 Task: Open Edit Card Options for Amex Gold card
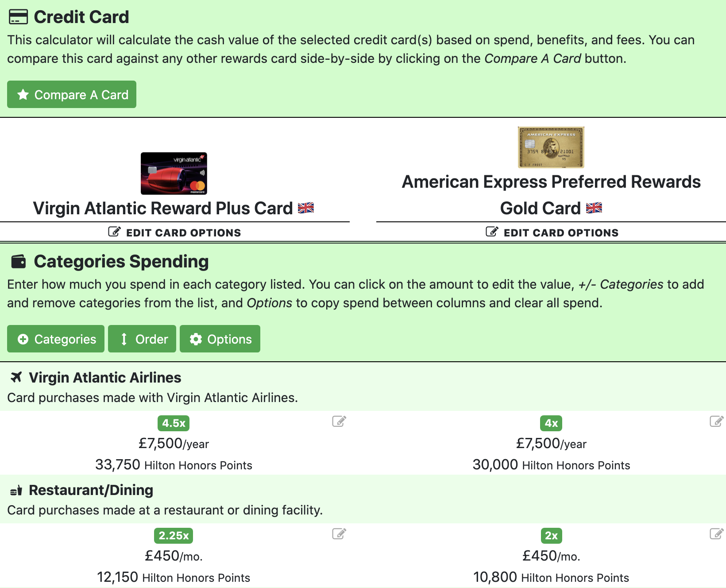(x=552, y=232)
